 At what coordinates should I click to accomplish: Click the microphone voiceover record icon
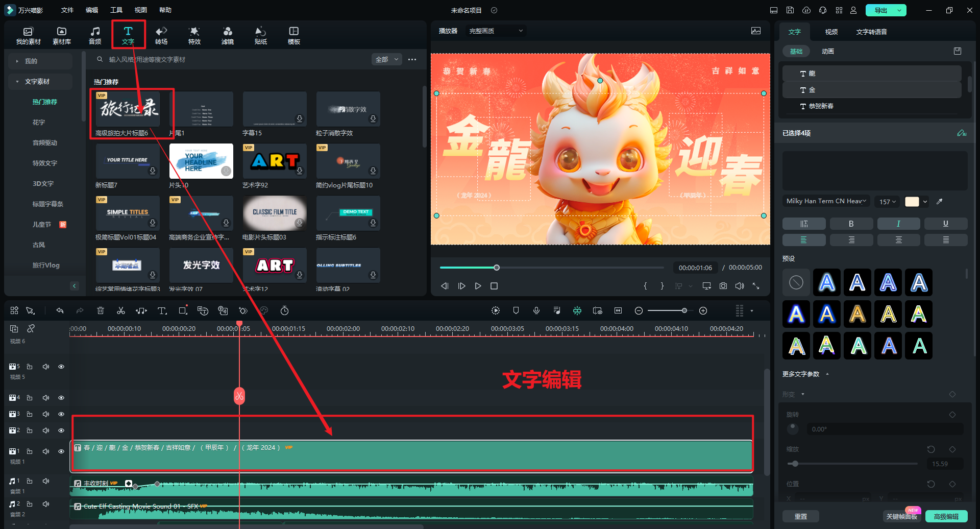coord(536,310)
